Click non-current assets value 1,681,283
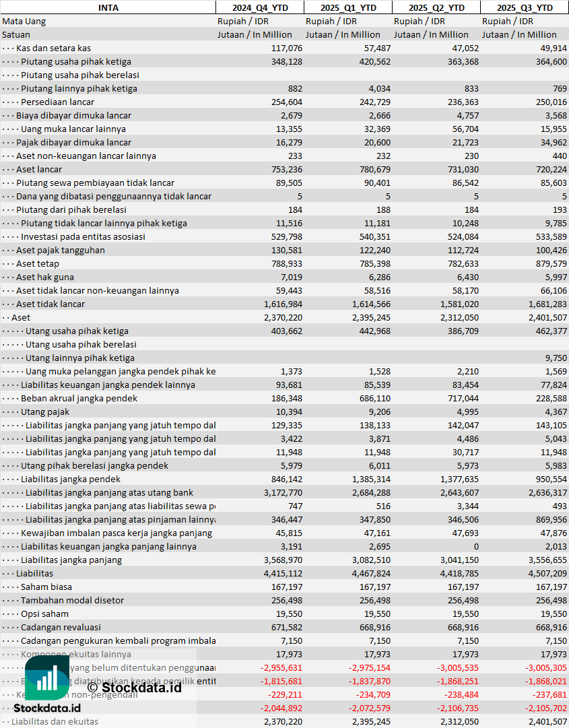 547,304
